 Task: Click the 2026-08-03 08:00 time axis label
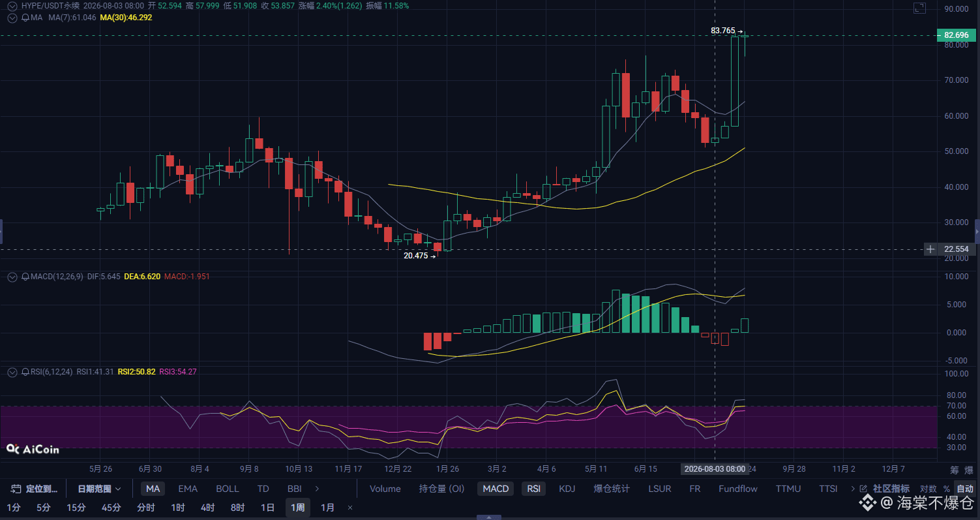click(715, 469)
